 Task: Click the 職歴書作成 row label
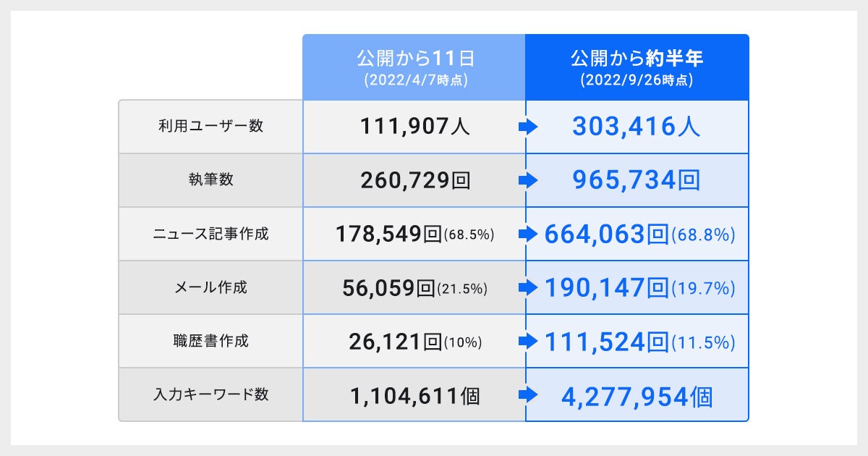210,341
